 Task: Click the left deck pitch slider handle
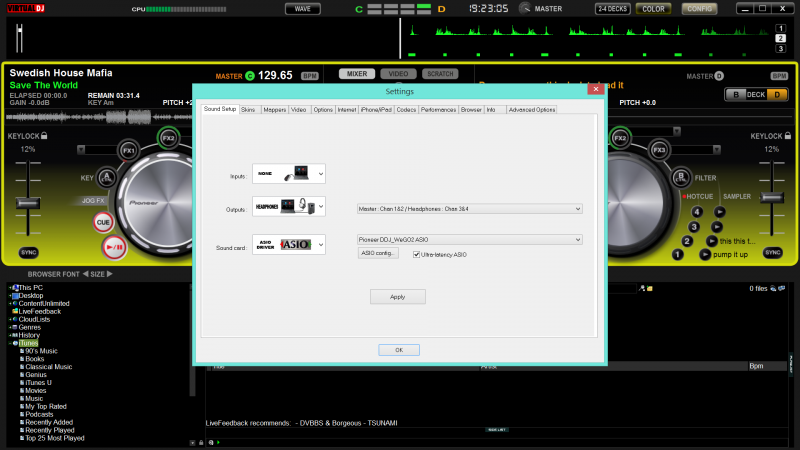point(28,203)
